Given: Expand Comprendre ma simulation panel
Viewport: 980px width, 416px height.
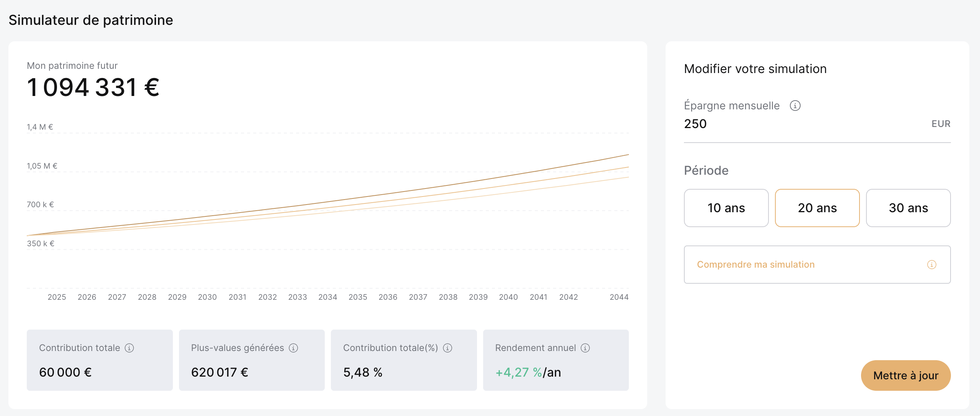Looking at the screenshot, I should (x=803, y=265).
